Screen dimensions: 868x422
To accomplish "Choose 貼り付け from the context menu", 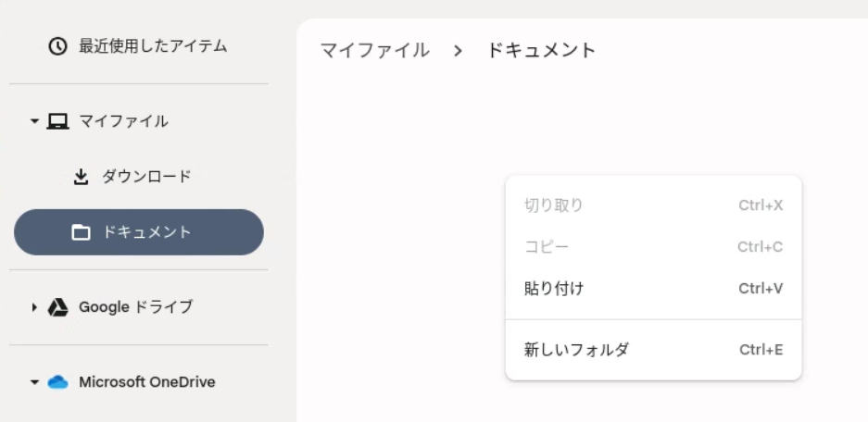I will point(653,289).
